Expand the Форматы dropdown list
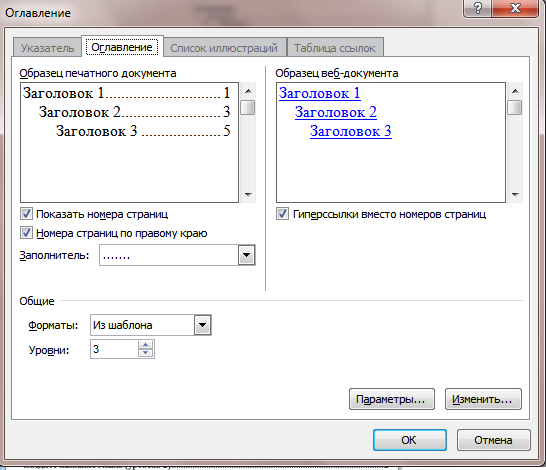 click(202, 325)
